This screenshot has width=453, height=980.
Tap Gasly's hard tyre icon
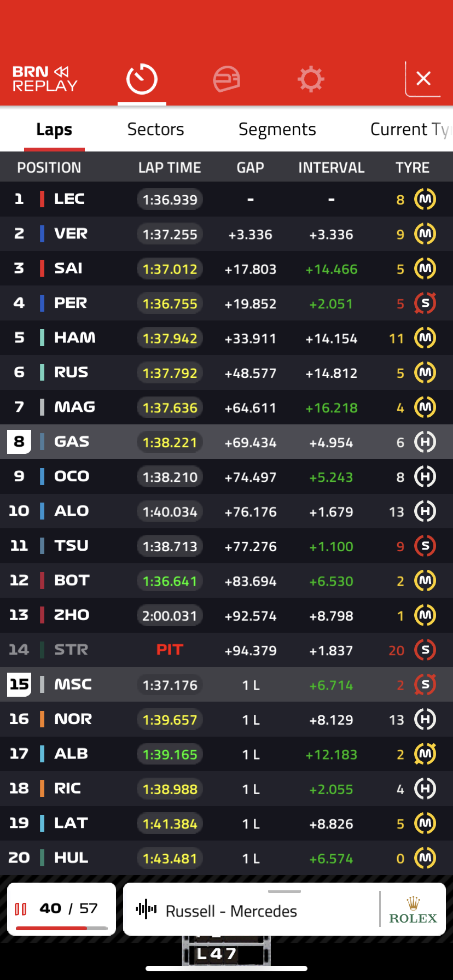pyautogui.click(x=425, y=442)
